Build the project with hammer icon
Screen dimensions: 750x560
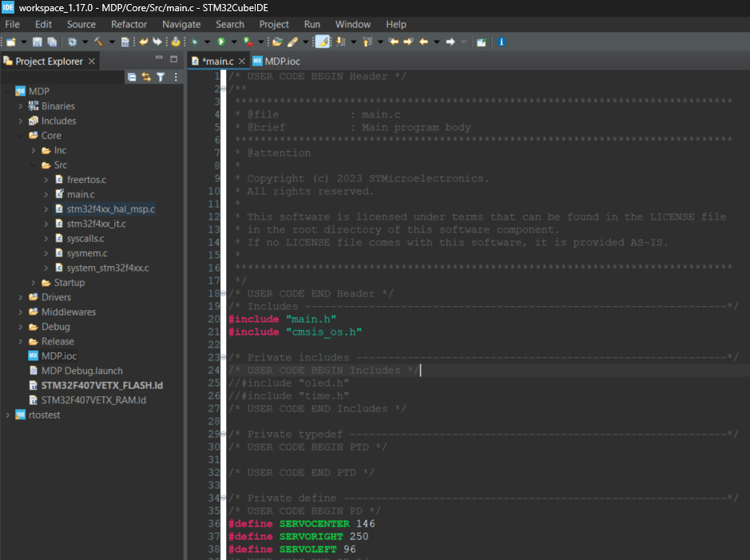click(99, 42)
